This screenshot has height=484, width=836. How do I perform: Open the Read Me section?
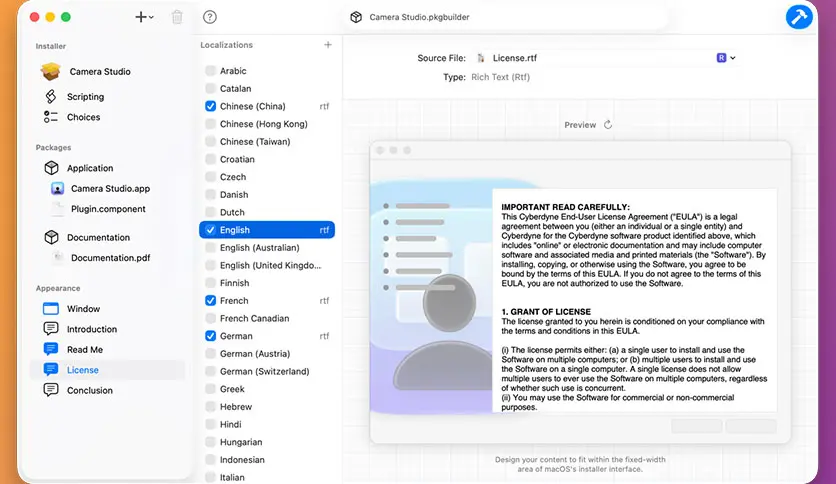85,349
